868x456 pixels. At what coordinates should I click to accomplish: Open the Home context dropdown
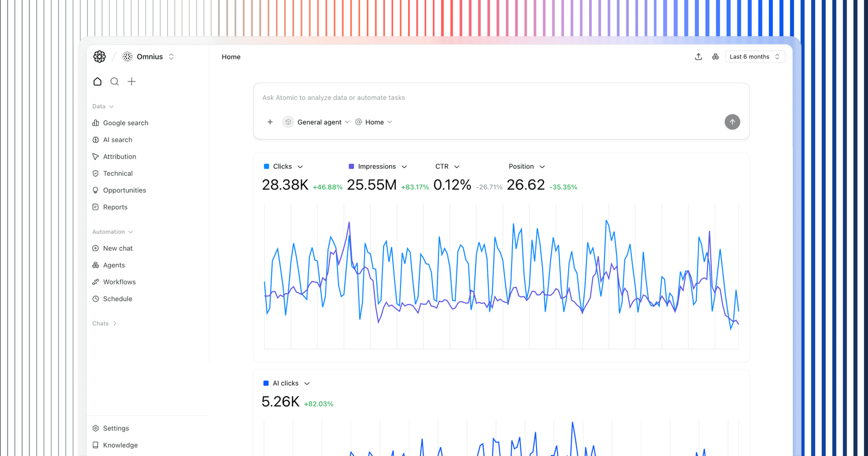(x=374, y=122)
